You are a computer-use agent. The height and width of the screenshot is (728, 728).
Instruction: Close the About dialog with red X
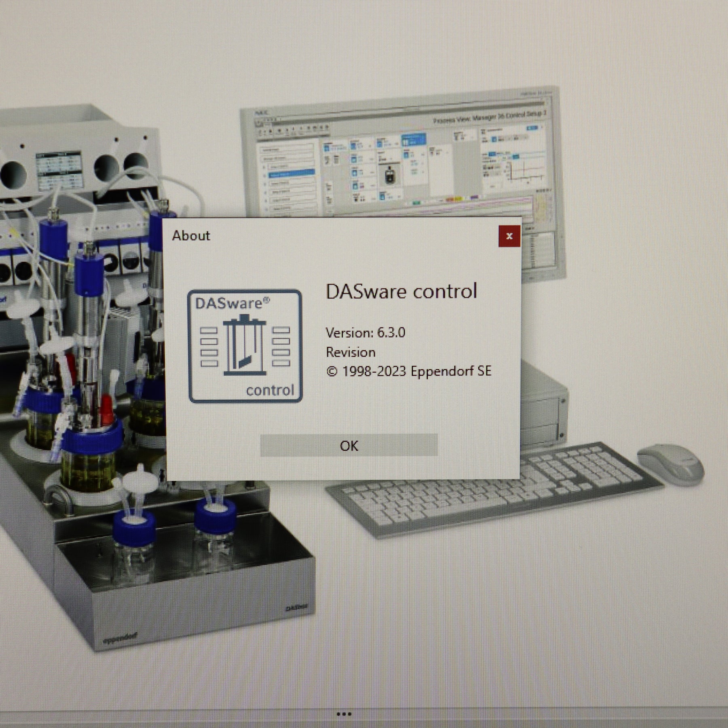(x=509, y=236)
